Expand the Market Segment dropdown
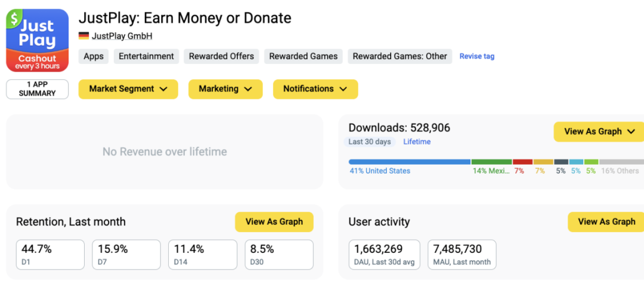644x281 pixels. click(129, 89)
